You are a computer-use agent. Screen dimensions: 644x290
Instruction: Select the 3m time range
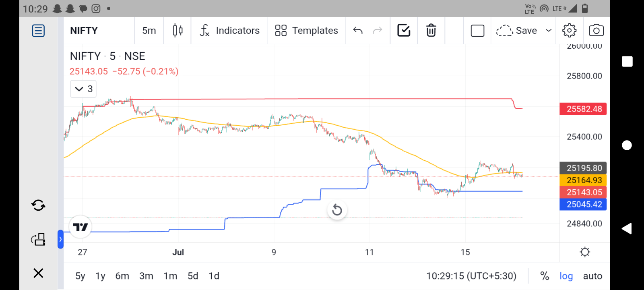(x=146, y=276)
